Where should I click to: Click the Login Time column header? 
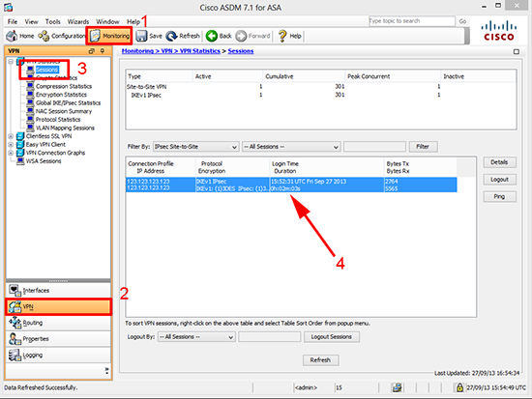point(327,167)
